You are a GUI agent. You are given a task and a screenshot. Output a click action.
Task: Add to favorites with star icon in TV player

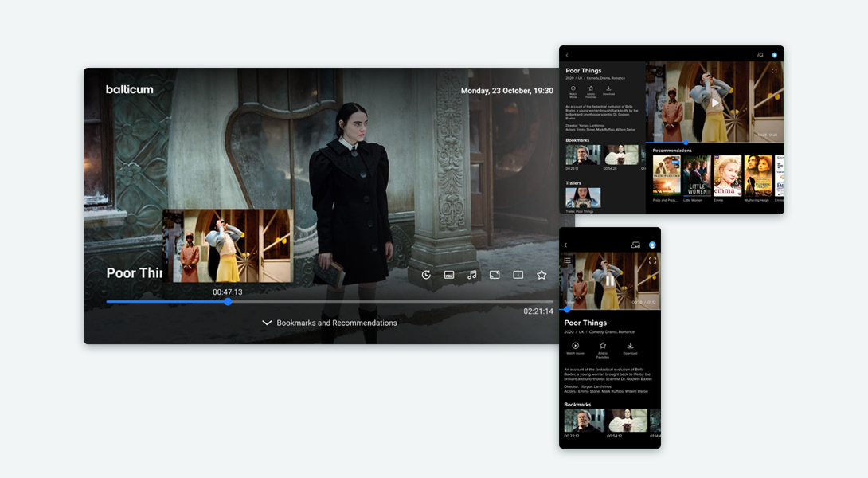point(542,275)
